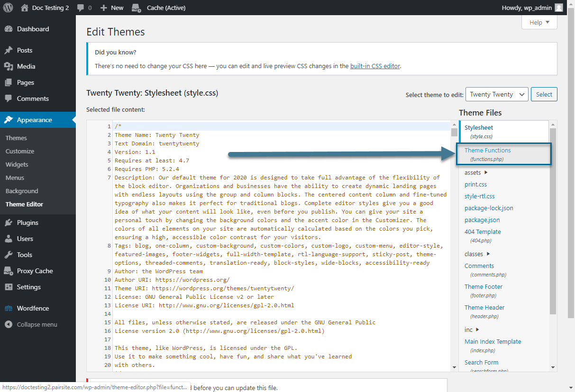Open the Twenty Twenty theme dropdown
Image resolution: width=575 pixels, height=392 pixels.
[x=496, y=94]
